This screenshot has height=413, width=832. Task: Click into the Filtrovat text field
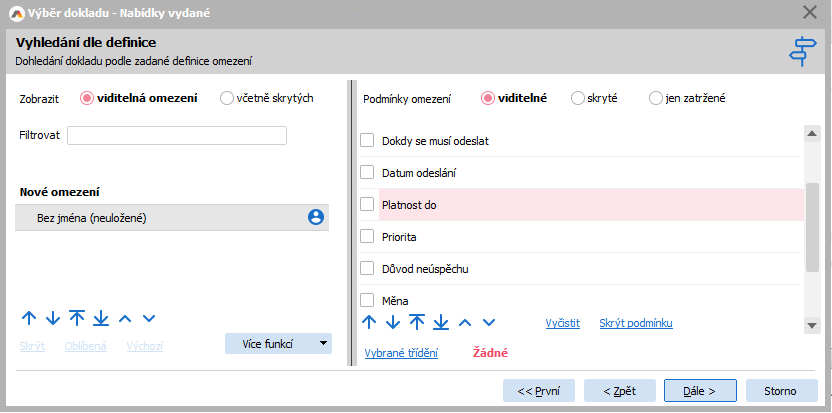pos(177,136)
